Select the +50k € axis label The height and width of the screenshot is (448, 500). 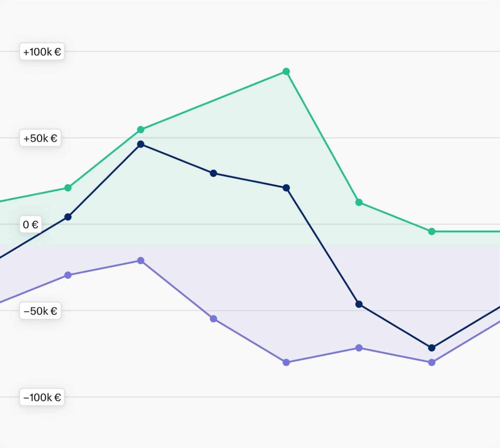[x=40, y=138]
